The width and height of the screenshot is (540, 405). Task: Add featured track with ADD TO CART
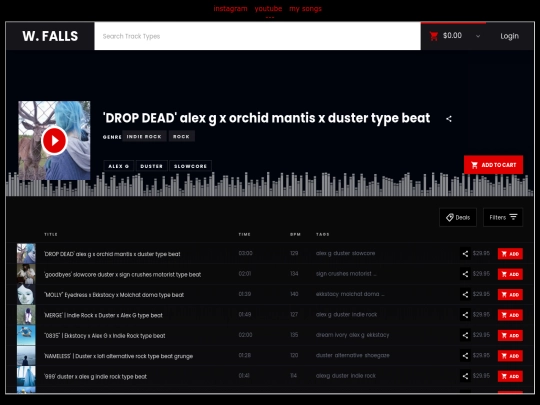coord(493,165)
